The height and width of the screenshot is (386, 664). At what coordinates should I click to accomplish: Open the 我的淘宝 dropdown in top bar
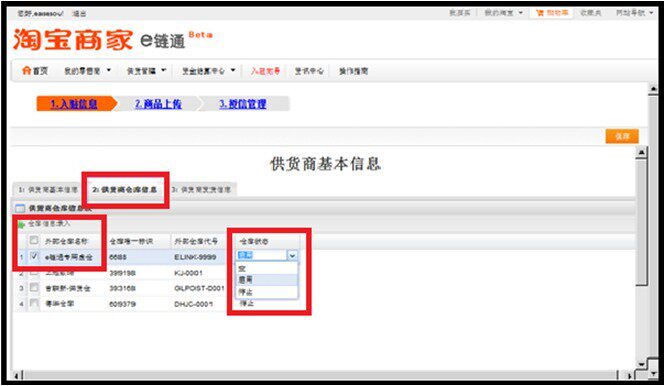point(520,13)
